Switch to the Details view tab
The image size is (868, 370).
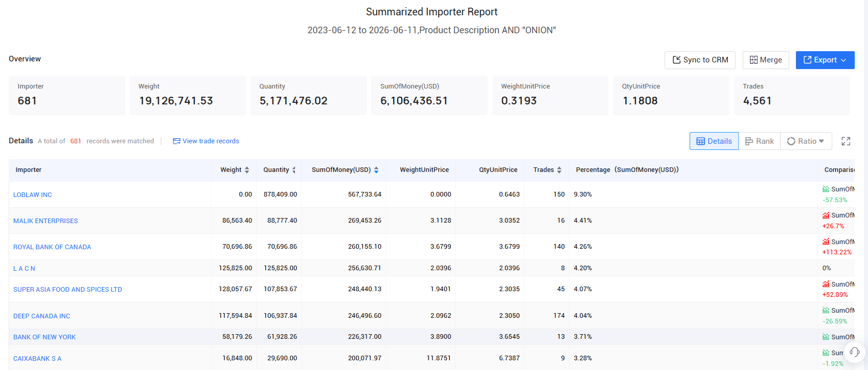point(714,141)
